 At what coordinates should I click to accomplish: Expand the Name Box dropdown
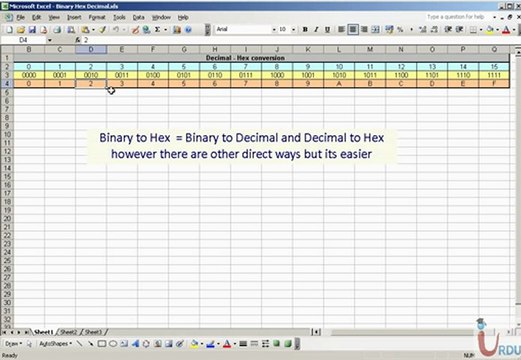point(50,40)
